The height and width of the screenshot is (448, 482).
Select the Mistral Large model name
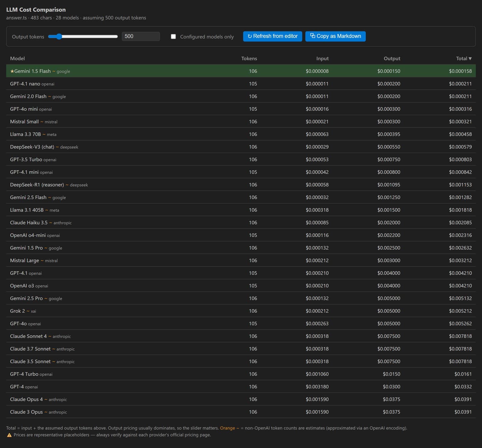[x=25, y=261]
